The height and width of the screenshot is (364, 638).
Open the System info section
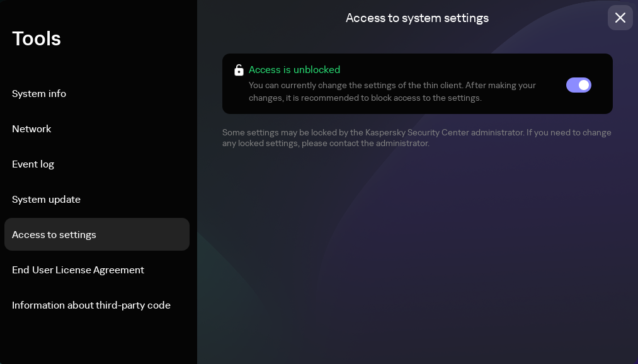pos(39,93)
